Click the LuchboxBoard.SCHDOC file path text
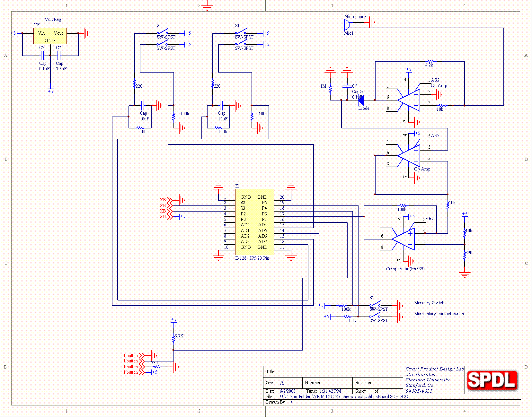The height and width of the screenshot is (417, 532). click(x=344, y=396)
